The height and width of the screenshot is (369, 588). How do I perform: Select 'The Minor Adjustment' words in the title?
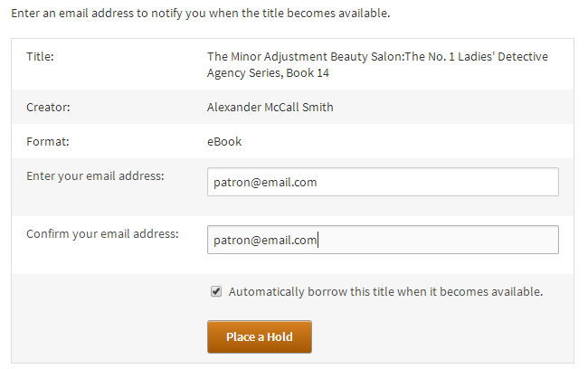267,57
